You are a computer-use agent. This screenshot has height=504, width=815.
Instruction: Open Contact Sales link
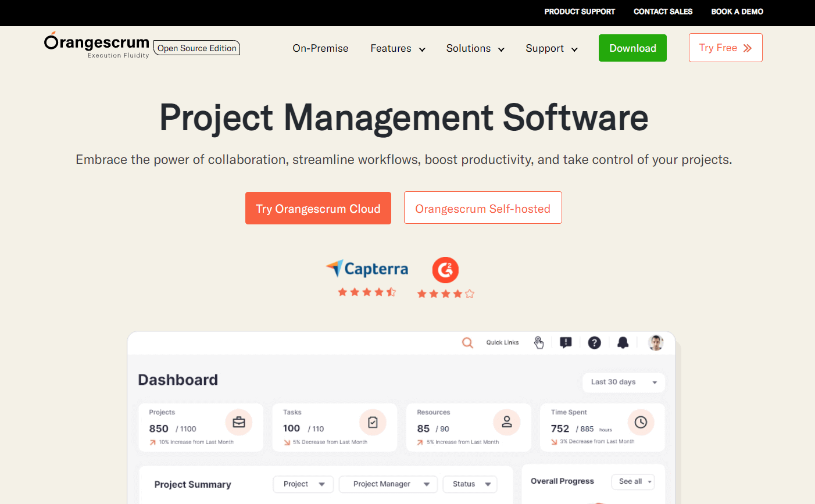coord(663,12)
